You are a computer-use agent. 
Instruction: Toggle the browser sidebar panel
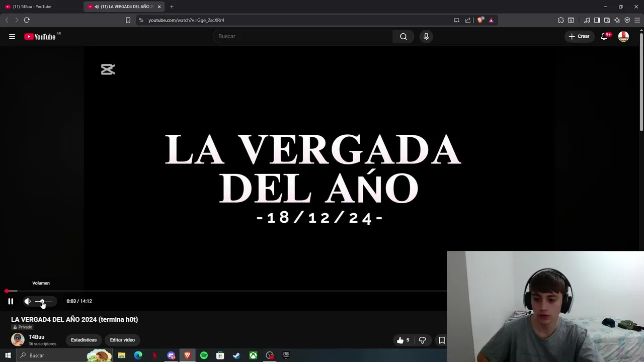coord(597,20)
